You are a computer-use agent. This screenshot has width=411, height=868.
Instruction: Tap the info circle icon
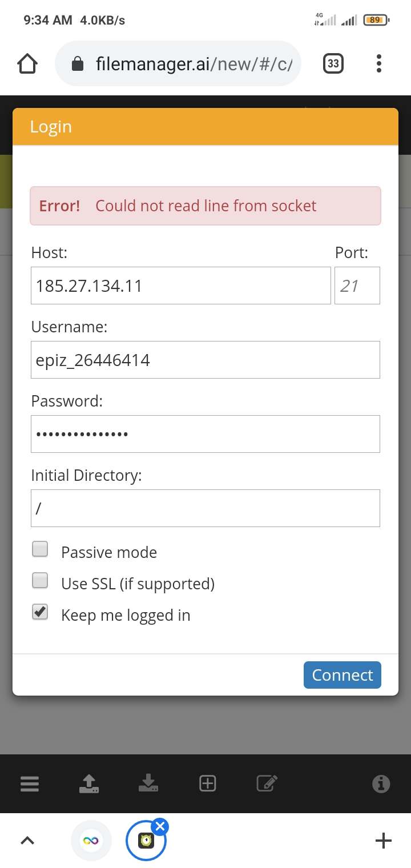coord(381,783)
